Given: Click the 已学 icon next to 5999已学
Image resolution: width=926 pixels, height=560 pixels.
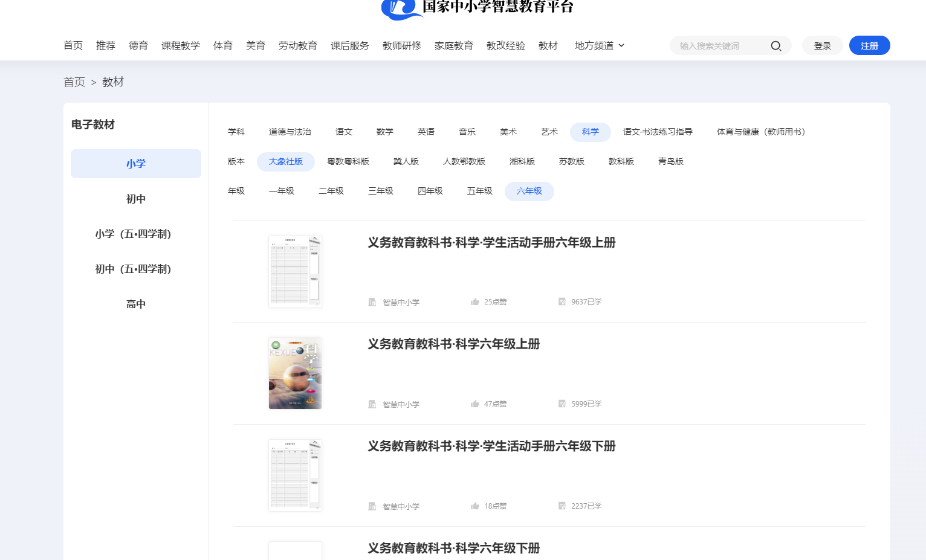Looking at the screenshot, I should (x=562, y=404).
